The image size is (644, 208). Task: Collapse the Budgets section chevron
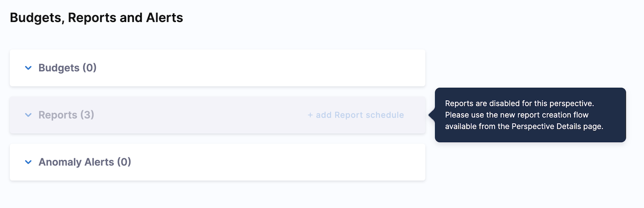tap(28, 68)
